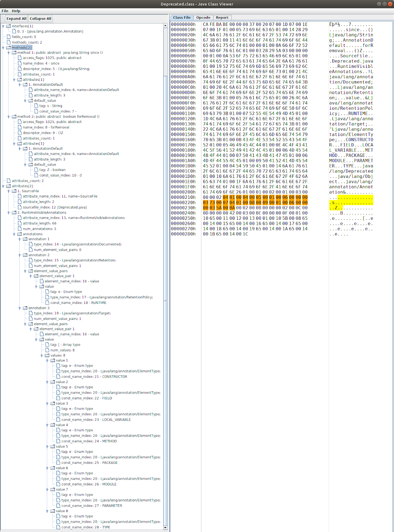Collapse method 2 forRemoval() expander
This screenshot has width=394, height=532.
9,116
